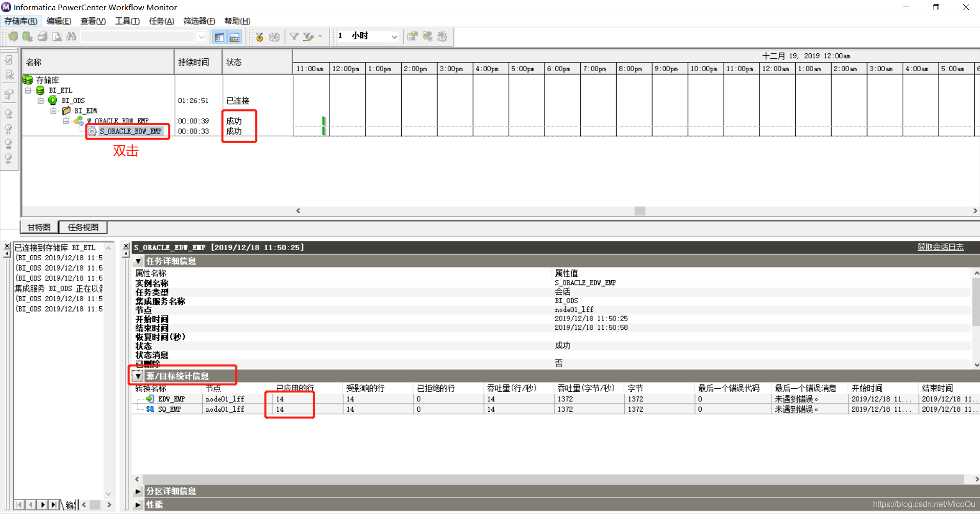Open the empty toolbar search combo box

[x=143, y=36]
